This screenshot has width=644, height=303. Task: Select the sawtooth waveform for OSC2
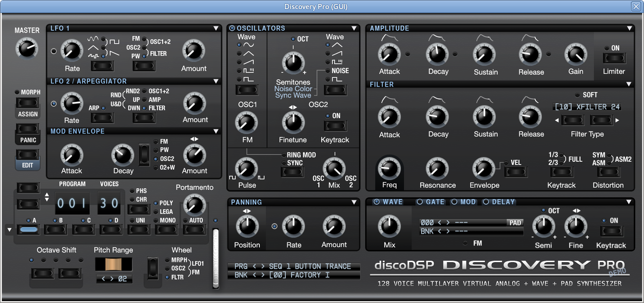point(338,54)
